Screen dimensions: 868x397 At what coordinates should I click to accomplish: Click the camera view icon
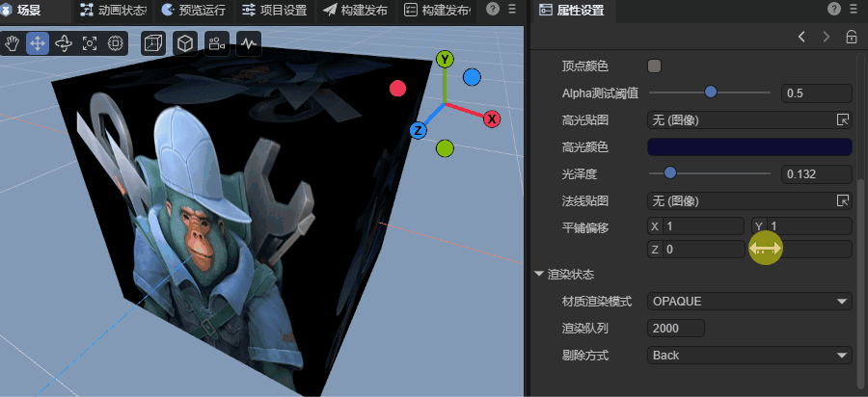[216, 43]
